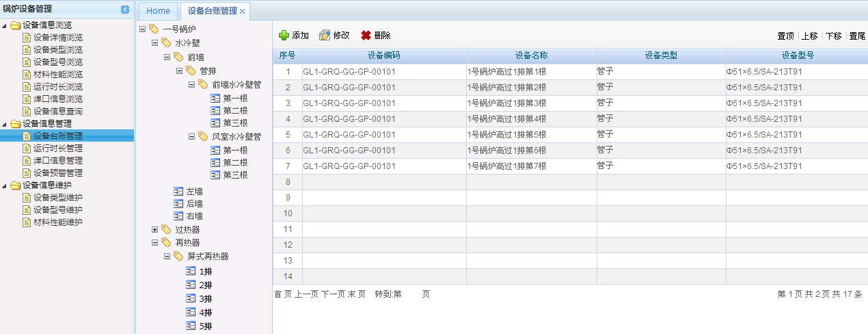Collapse the 屏式再热器 tree node
Viewport: 868px width, 334px height.
[167, 256]
